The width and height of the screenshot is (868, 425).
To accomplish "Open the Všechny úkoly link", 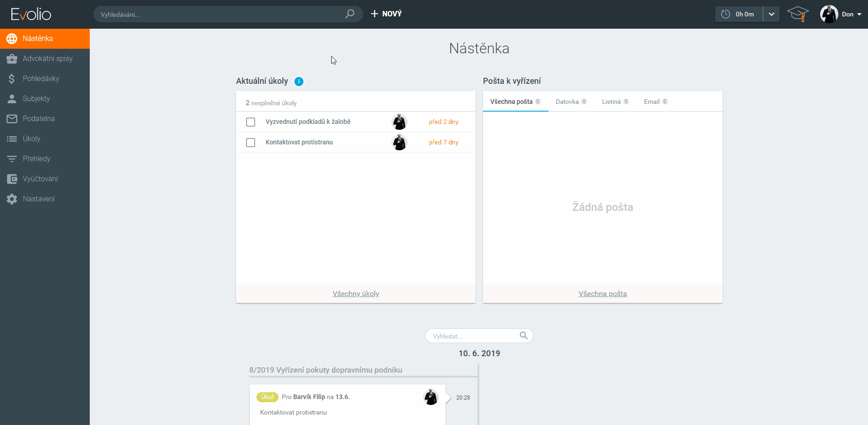I will coord(355,294).
